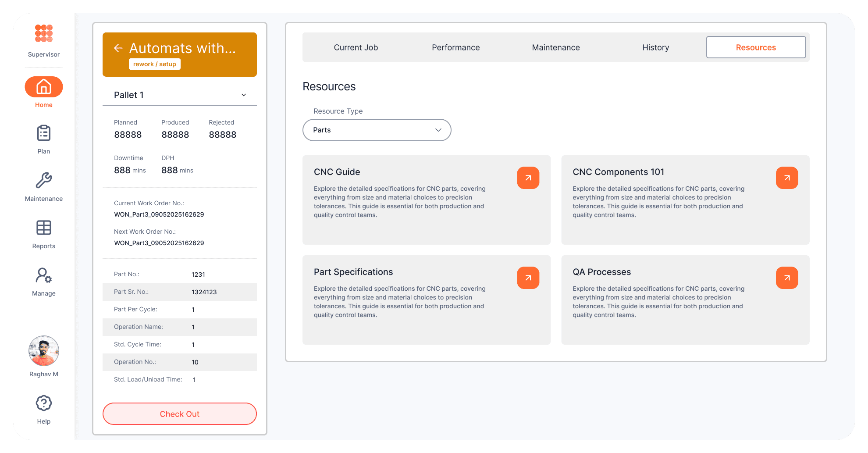This screenshot has width=868, height=453.
Task: Open the Reports table icon
Action: tap(44, 228)
